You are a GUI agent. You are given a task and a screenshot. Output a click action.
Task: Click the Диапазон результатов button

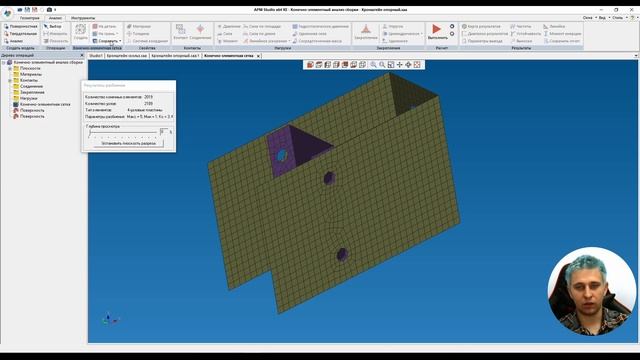484,33
